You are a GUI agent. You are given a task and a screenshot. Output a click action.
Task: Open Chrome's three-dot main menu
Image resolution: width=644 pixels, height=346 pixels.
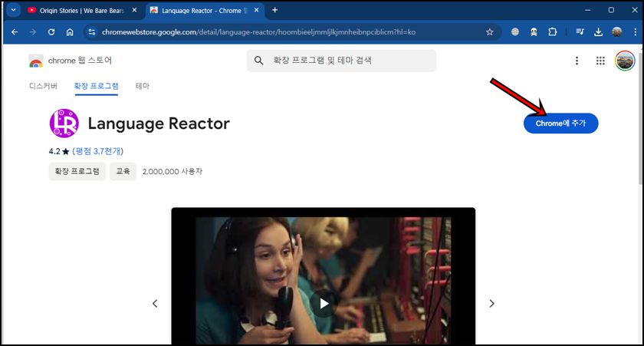[635, 32]
